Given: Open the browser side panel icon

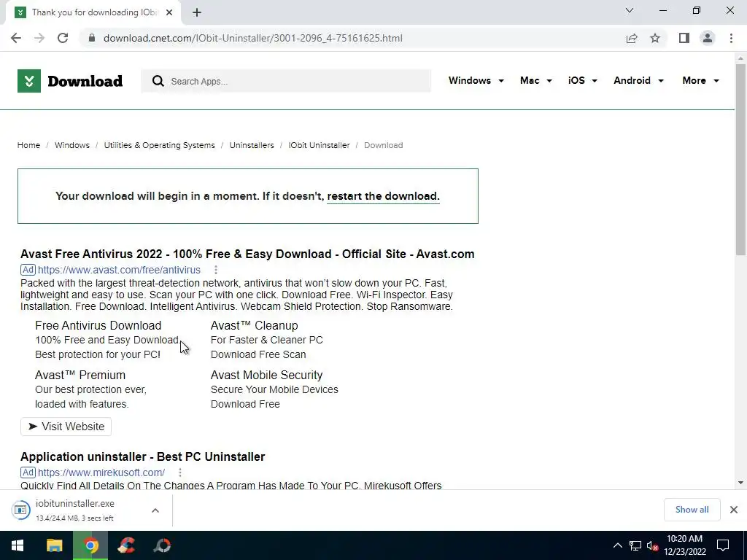Looking at the screenshot, I should (684, 38).
